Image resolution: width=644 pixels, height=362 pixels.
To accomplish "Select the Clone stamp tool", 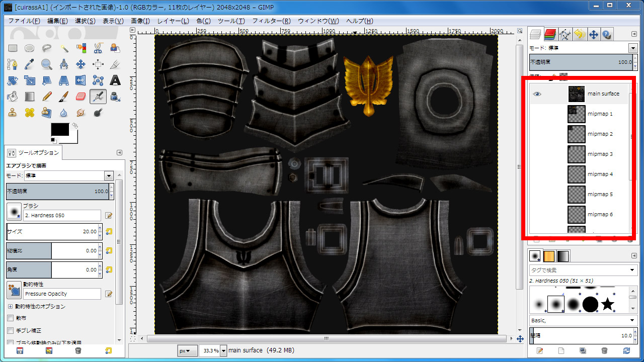I will pos(13,113).
